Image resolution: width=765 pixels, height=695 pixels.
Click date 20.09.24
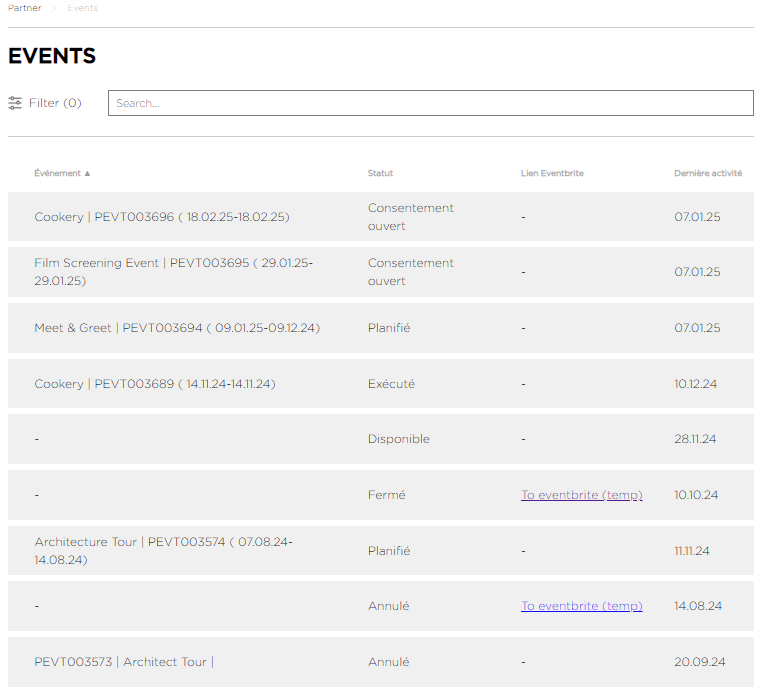tap(699, 662)
